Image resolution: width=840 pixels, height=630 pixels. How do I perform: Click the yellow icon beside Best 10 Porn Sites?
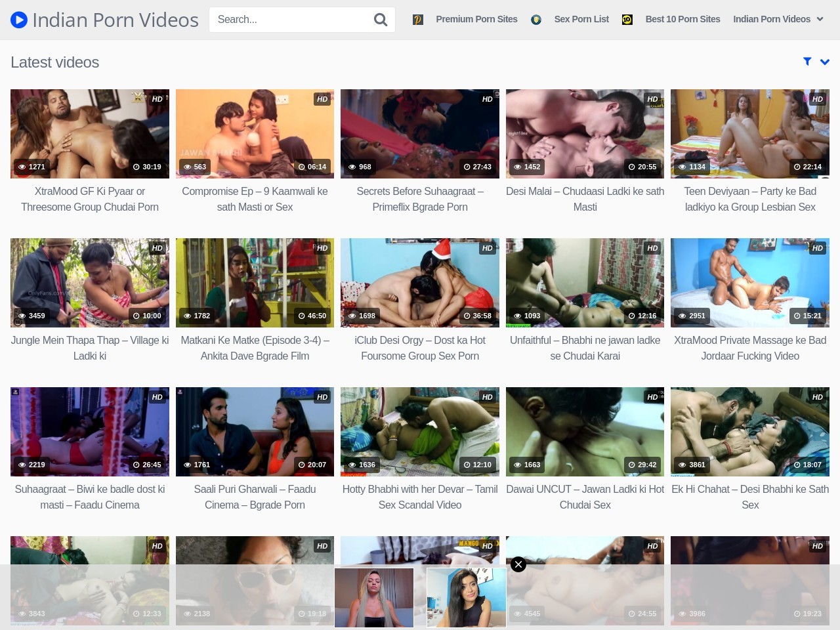tap(627, 20)
